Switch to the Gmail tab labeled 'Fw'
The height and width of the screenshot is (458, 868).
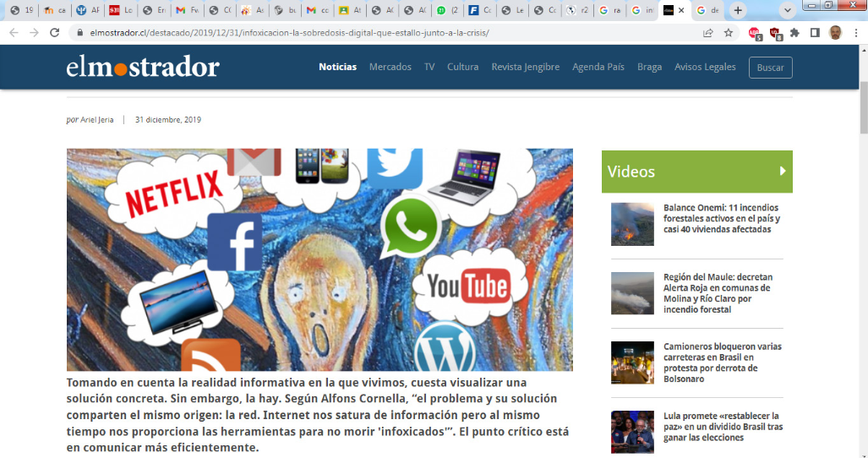tap(187, 10)
